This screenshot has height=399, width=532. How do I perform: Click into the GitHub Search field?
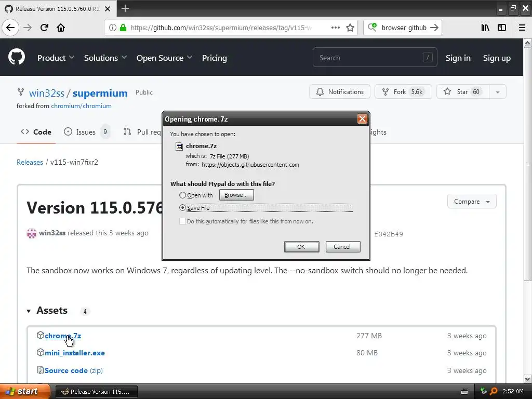pos(375,58)
